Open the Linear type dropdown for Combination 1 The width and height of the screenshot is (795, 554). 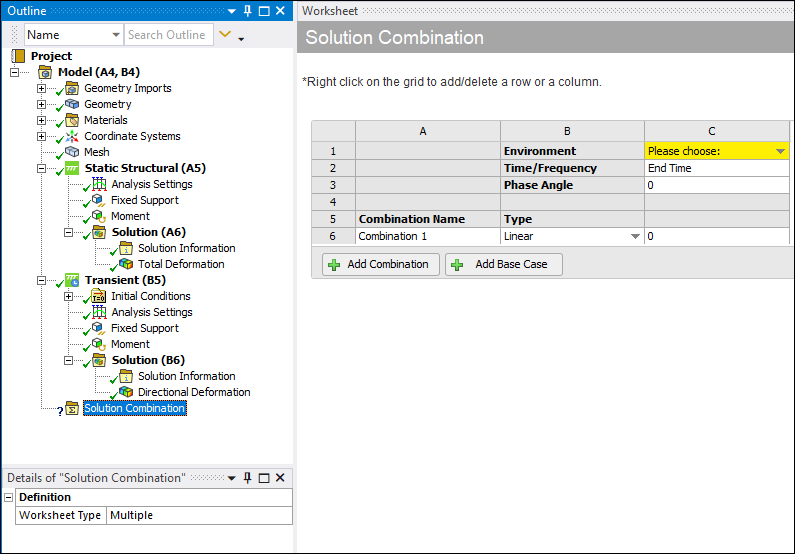(x=634, y=237)
